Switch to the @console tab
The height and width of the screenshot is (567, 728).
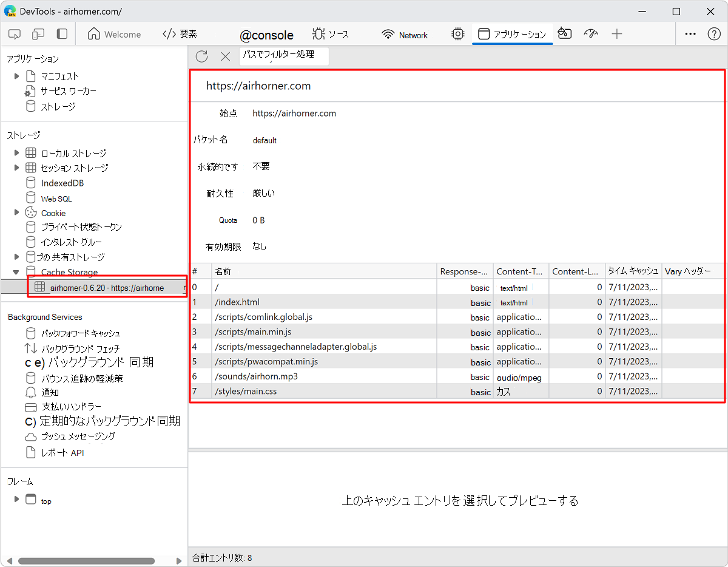pyautogui.click(x=267, y=35)
